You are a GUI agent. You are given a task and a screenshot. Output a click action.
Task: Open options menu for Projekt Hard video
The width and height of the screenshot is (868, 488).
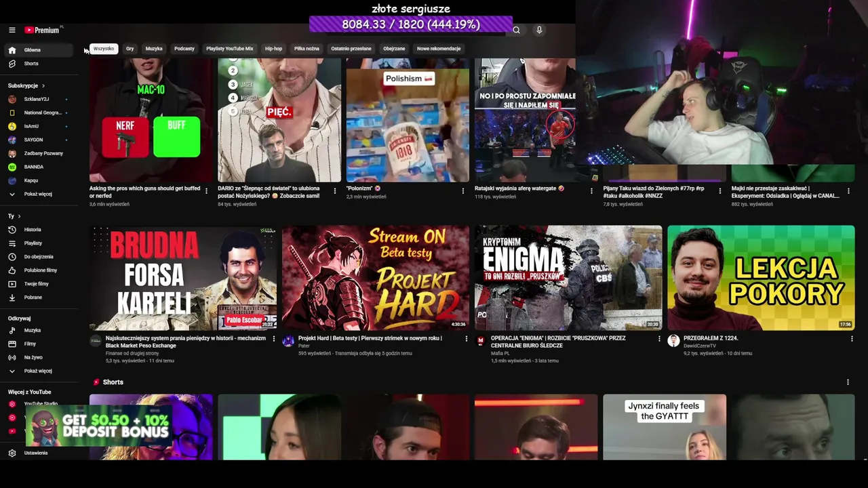tap(466, 339)
